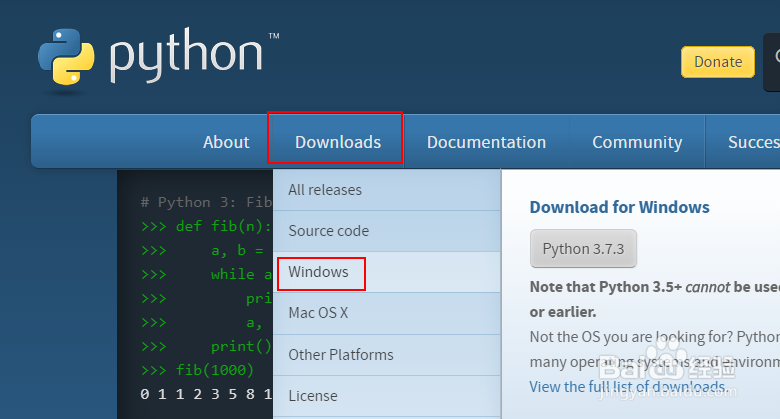Choose Source code from the submenu

point(328,231)
